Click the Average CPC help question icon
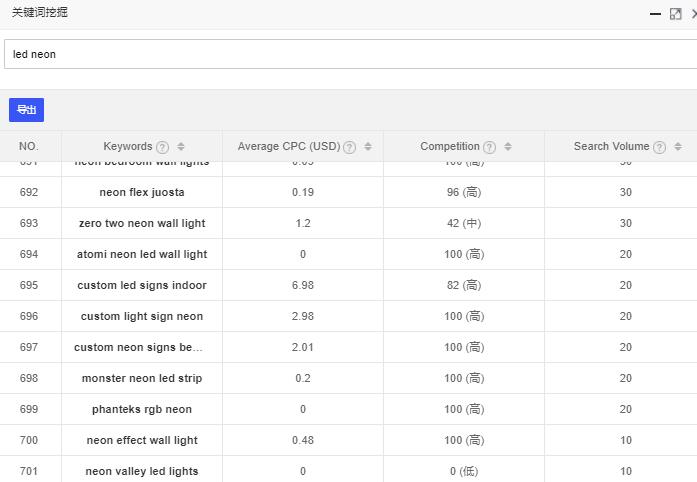Screen dimensions: 697x482 pos(349,147)
